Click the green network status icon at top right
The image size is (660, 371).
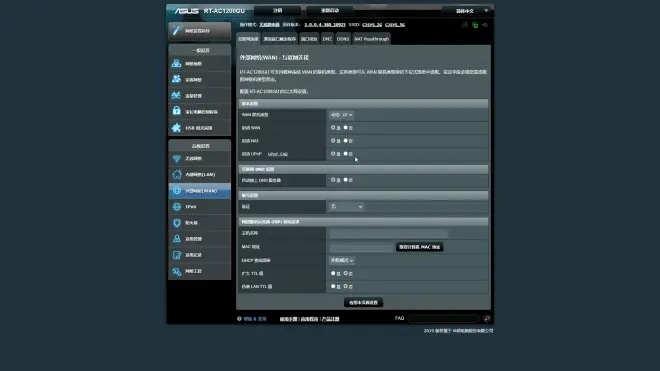(475, 25)
